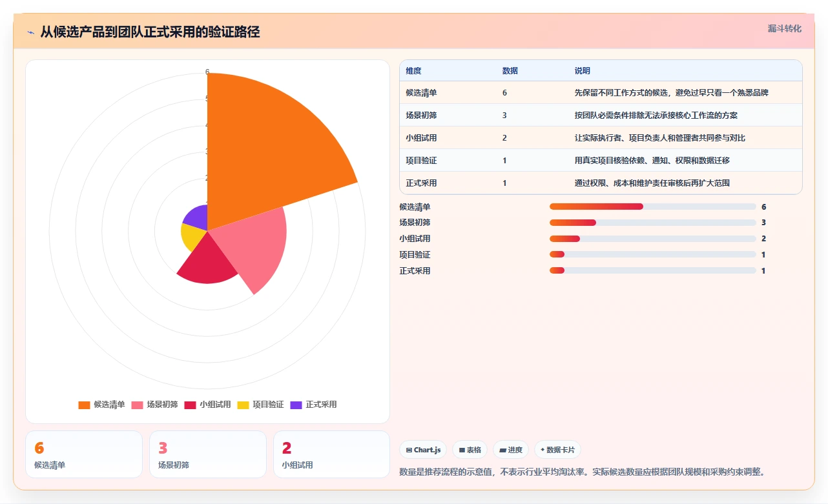Click the 正式采用 progress bar

[652, 270]
